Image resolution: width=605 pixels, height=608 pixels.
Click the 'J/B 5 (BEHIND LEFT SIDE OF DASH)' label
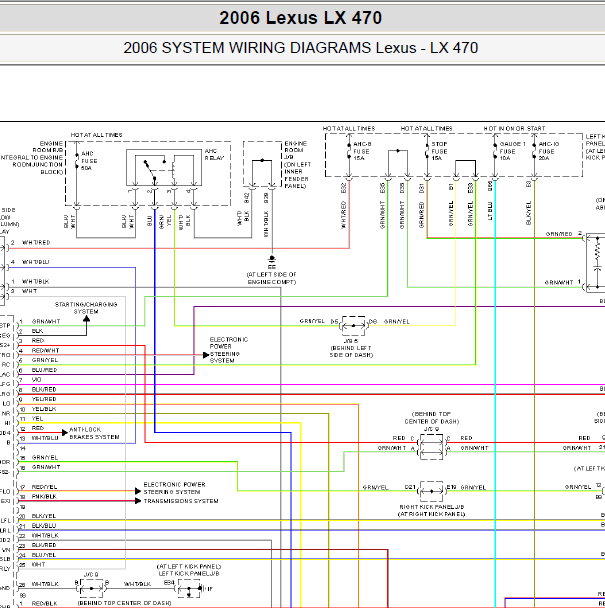tap(351, 348)
